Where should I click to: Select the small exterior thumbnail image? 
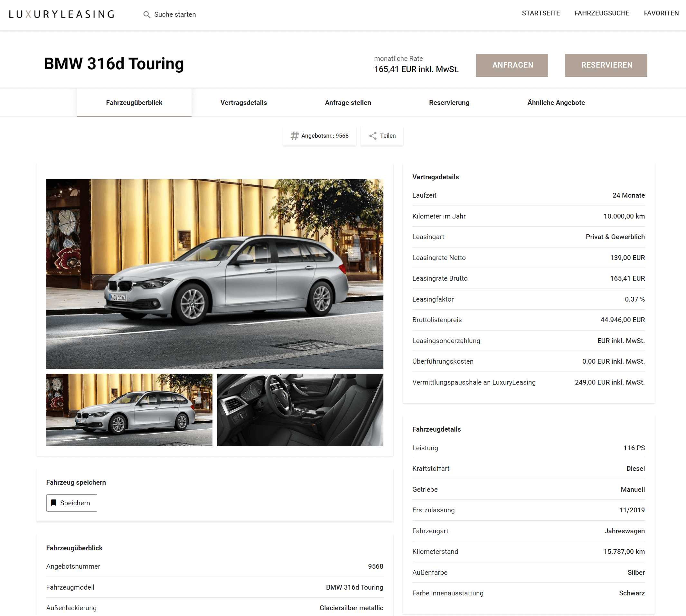point(129,410)
